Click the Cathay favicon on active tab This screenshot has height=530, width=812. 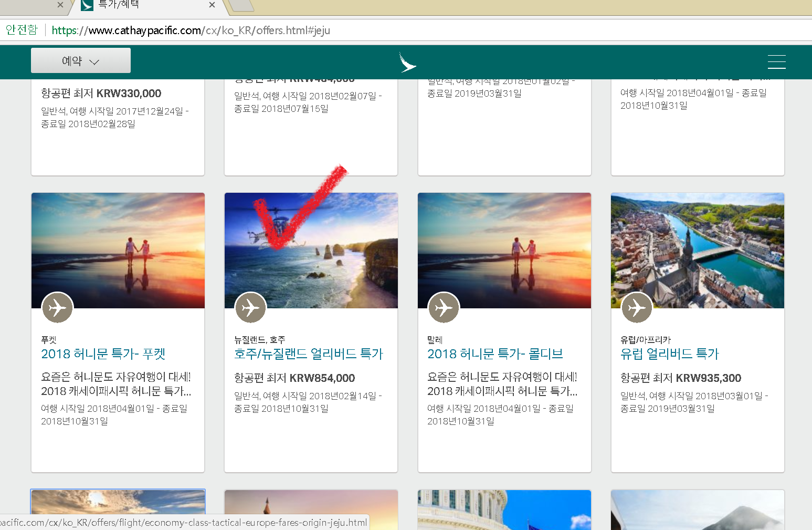click(x=87, y=5)
